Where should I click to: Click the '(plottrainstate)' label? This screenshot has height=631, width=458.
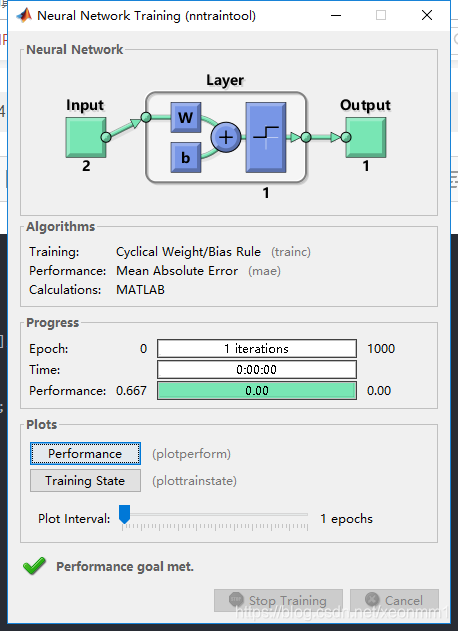click(194, 481)
